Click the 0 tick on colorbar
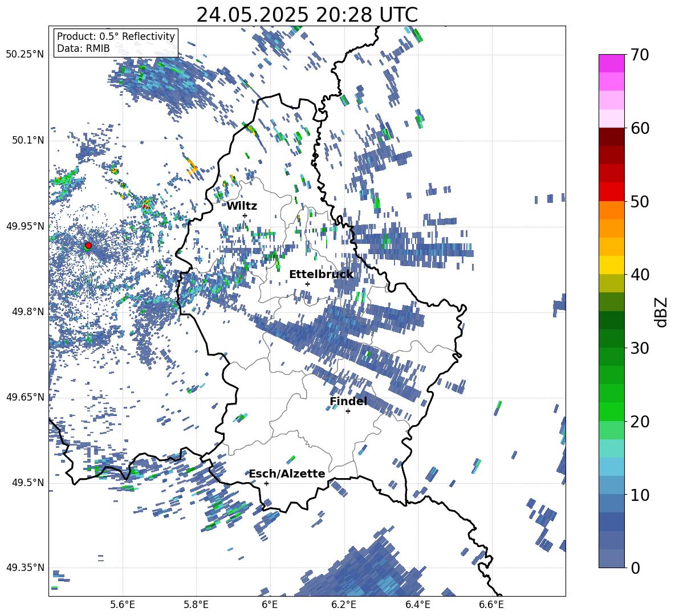This screenshot has width=675, height=616. (x=635, y=568)
